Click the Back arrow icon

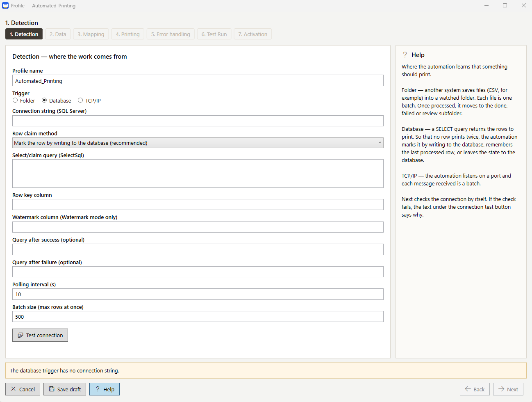point(468,389)
